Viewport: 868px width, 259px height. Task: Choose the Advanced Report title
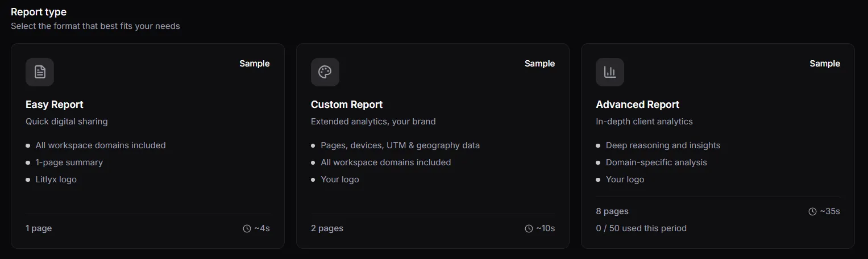(x=638, y=105)
